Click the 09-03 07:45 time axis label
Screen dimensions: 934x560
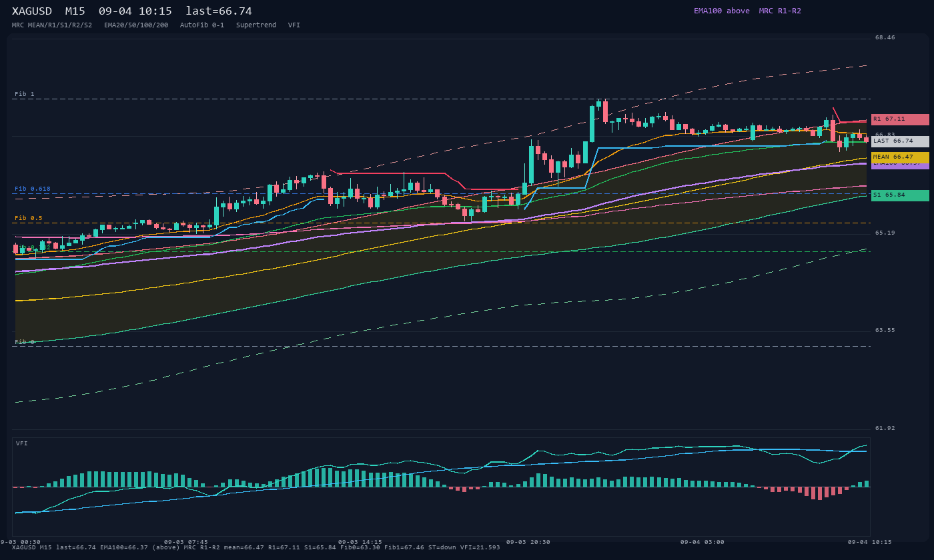(x=186, y=542)
